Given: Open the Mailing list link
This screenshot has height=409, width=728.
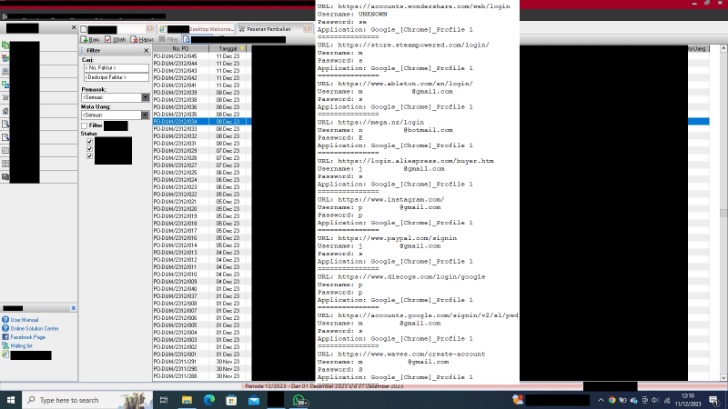Looking at the screenshot, I should coord(21,346).
